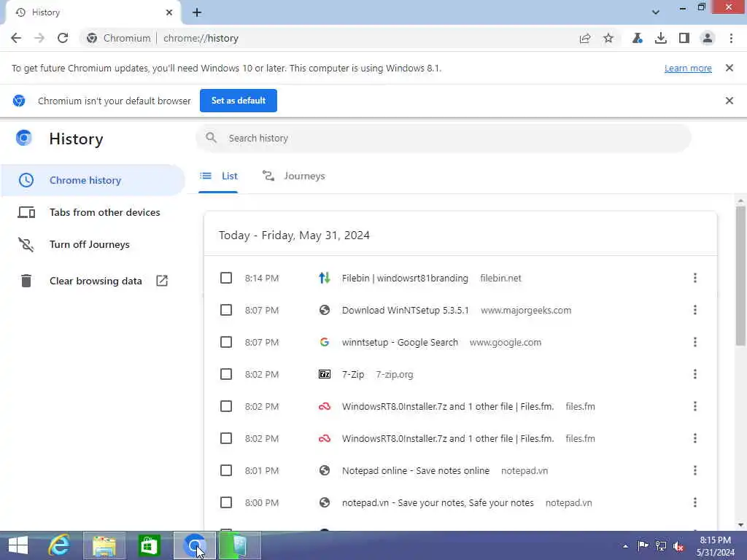Check the 7-Zip history entry

[x=226, y=374]
